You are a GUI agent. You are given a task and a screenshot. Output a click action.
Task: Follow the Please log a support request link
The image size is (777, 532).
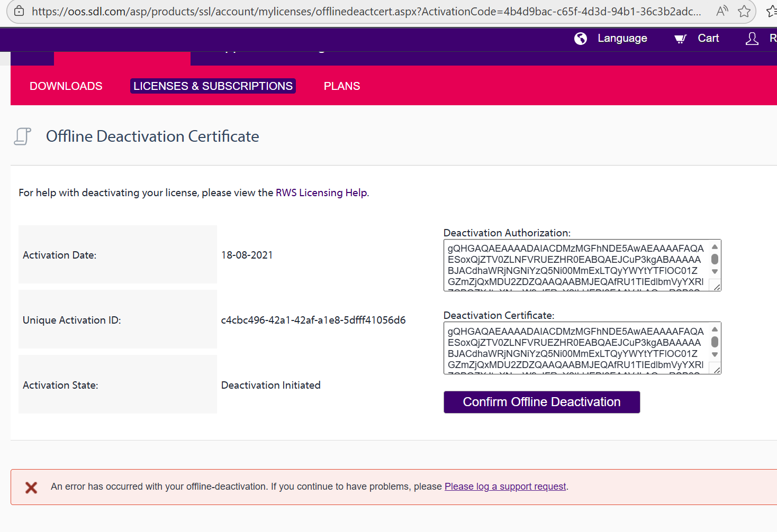(x=505, y=486)
